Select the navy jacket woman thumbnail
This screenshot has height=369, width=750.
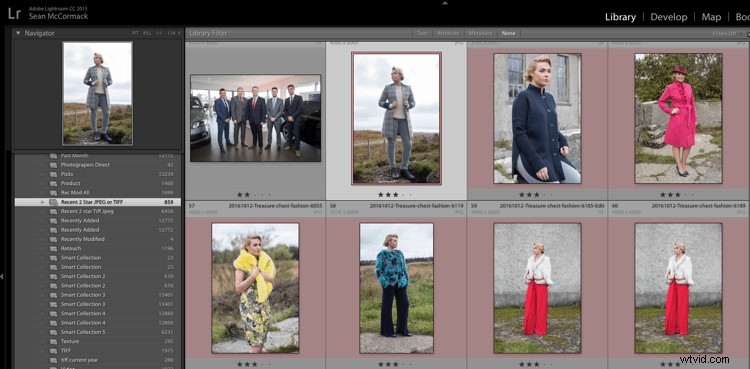(x=537, y=118)
